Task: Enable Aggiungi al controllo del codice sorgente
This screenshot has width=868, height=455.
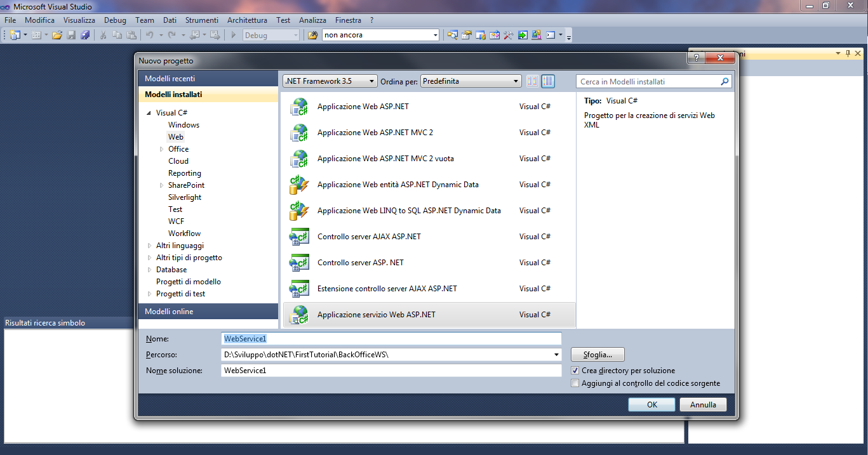Action: pos(575,383)
